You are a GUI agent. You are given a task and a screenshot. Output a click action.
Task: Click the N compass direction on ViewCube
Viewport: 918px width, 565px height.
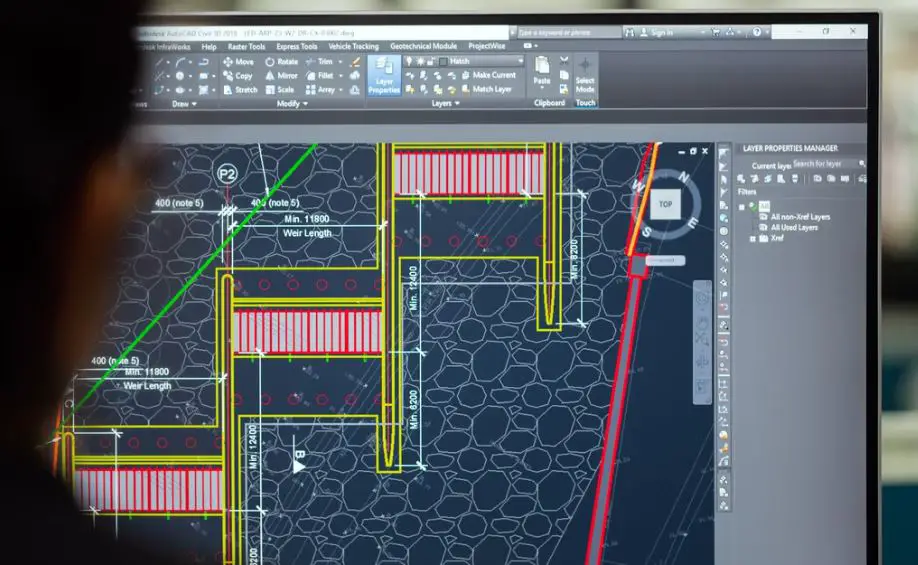coord(683,177)
